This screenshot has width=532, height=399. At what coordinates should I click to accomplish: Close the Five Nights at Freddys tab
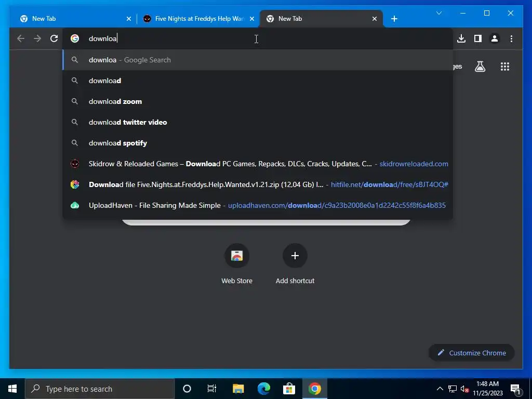click(252, 19)
